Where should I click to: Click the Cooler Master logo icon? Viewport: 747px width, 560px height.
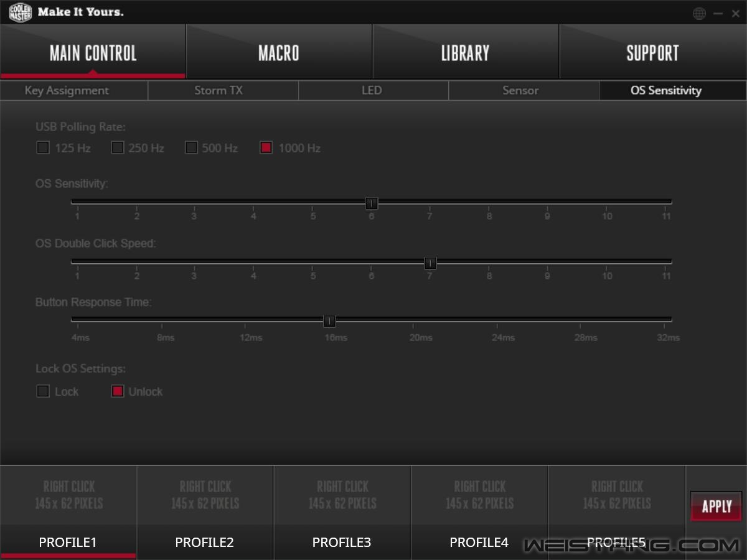(x=20, y=12)
